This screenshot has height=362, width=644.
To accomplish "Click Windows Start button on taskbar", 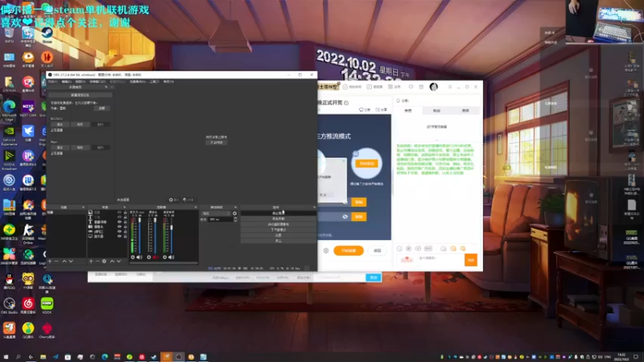I will tap(6, 357).
